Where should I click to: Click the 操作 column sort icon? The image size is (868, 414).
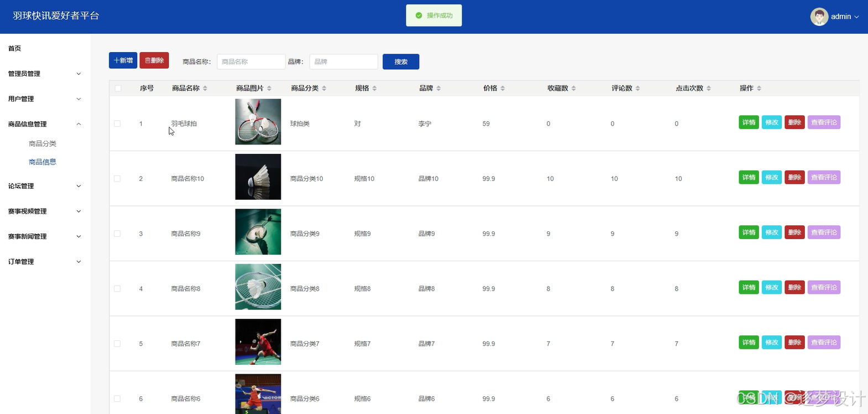[759, 89]
